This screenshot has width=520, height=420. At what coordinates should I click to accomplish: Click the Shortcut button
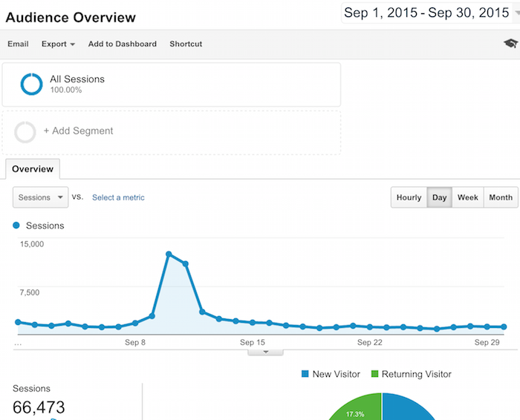tap(186, 44)
